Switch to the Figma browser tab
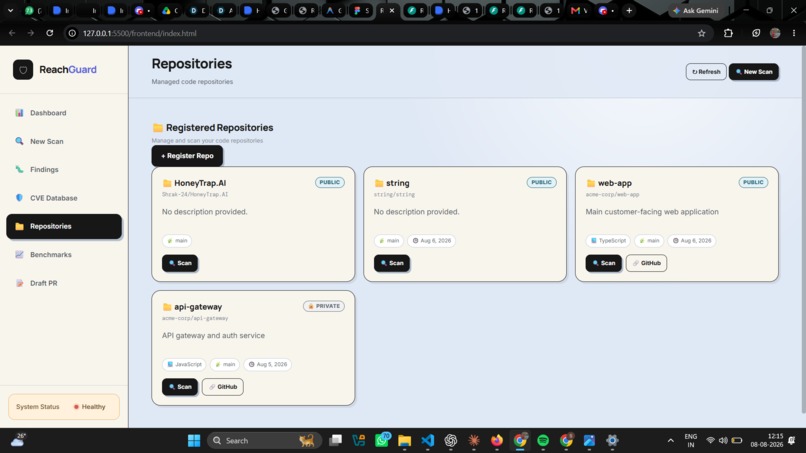The height and width of the screenshot is (453, 806). [x=361, y=11]
